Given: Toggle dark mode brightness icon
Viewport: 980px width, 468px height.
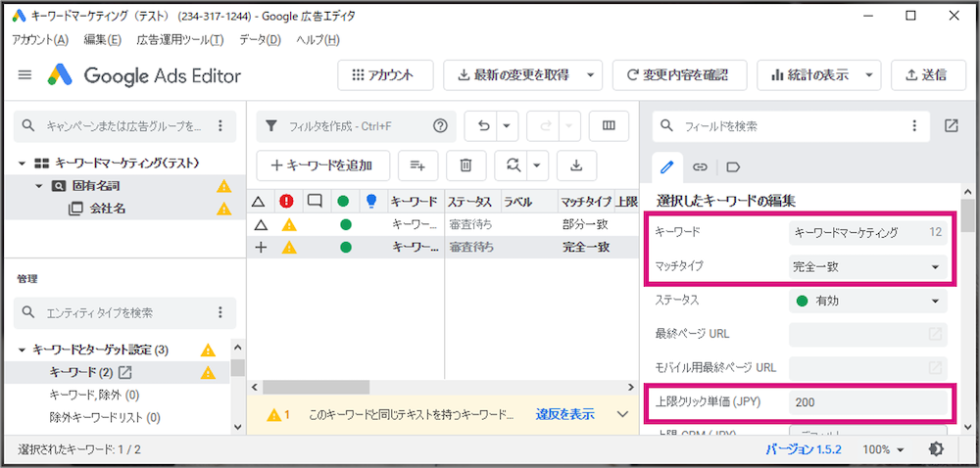Looking at the screenshot, I should pyautogui.click(x=936, y=449).
